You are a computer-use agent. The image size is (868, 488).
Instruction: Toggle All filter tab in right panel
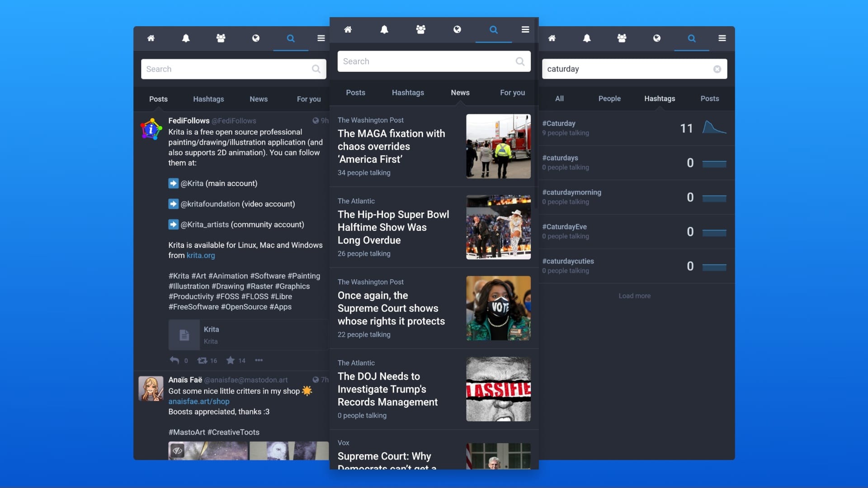559,99
